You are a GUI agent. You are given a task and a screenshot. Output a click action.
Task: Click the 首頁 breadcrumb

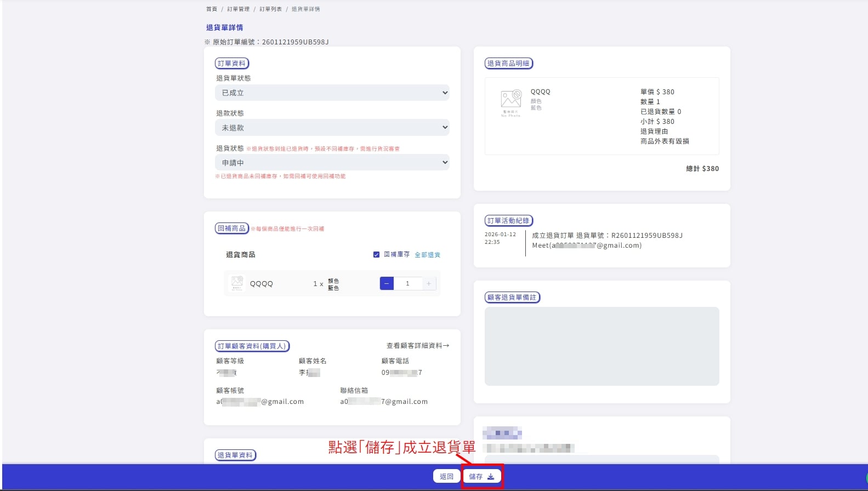212,9
